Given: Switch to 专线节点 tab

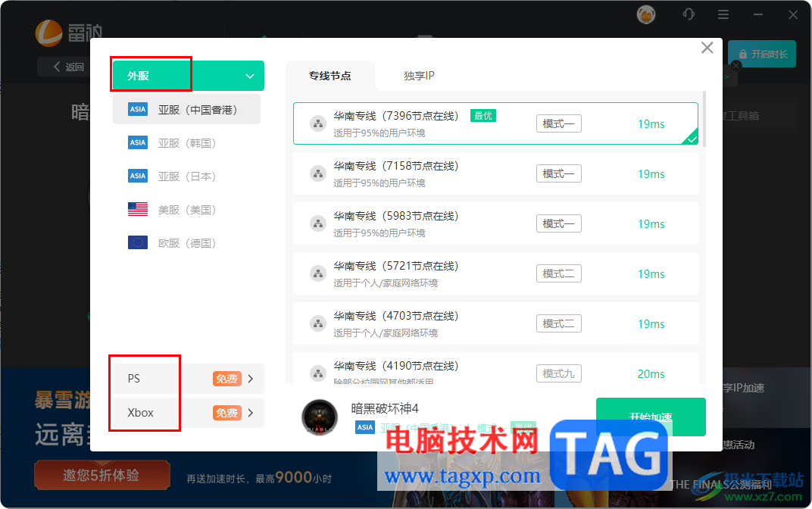Looking at the screenshot, I should coord(330,76).
